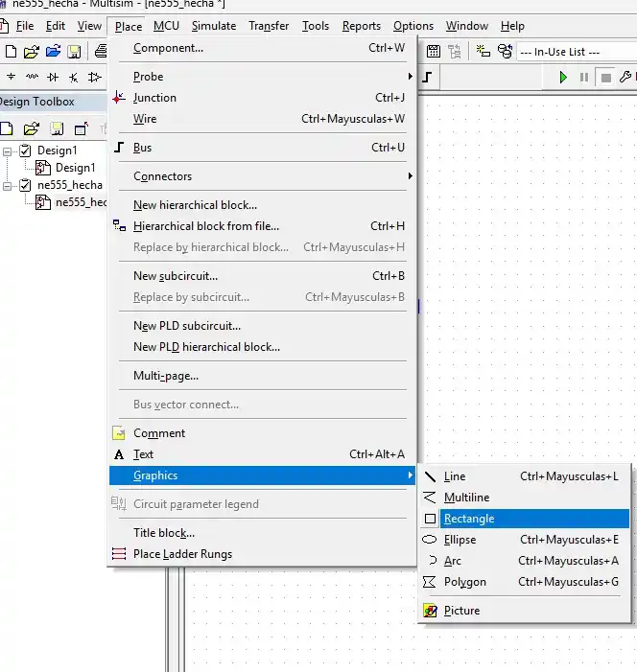
Task: Click the Component wizard icon left of database icon
Action: tap(483, 51)
